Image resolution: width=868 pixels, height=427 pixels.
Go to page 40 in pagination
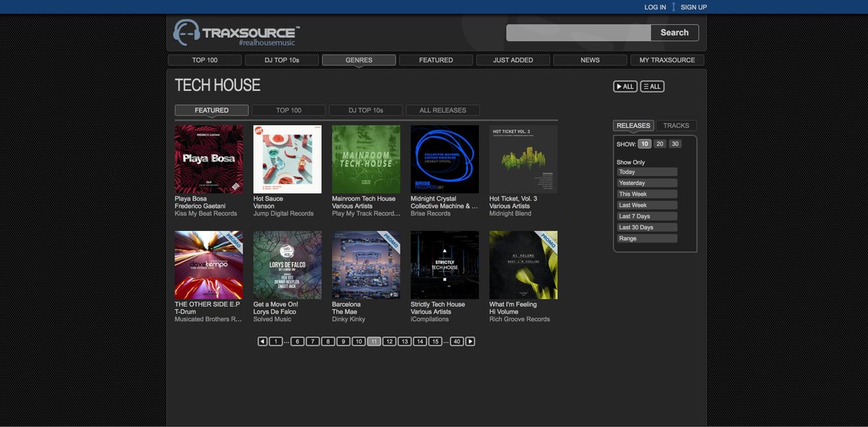click(456, 342)
